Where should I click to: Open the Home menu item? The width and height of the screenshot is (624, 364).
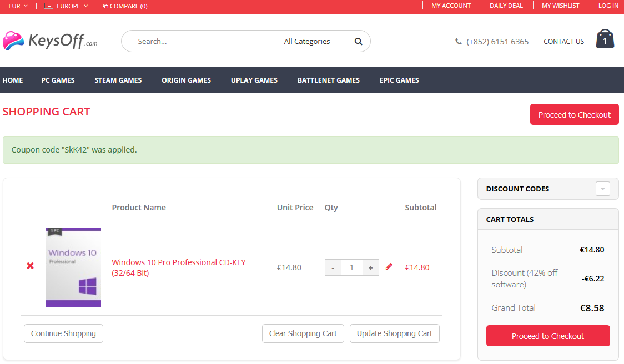[13, 80]
